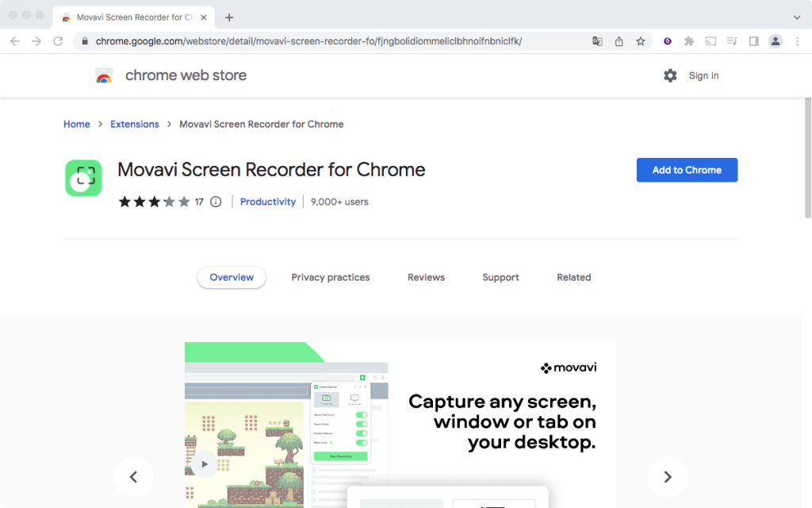Viewport: 812px width, 508px height.
Task: Click the Movavi promo screenshot
Action: (400, 425)
